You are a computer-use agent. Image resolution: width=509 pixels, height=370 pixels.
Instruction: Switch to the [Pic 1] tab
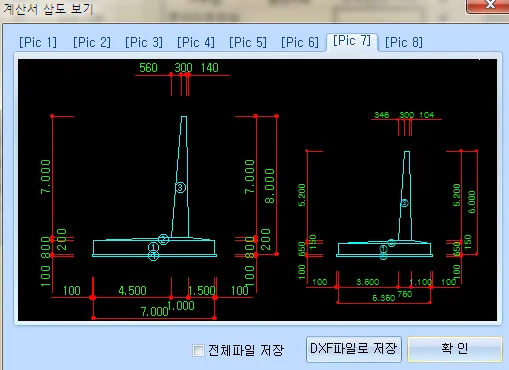pos(38,43)
